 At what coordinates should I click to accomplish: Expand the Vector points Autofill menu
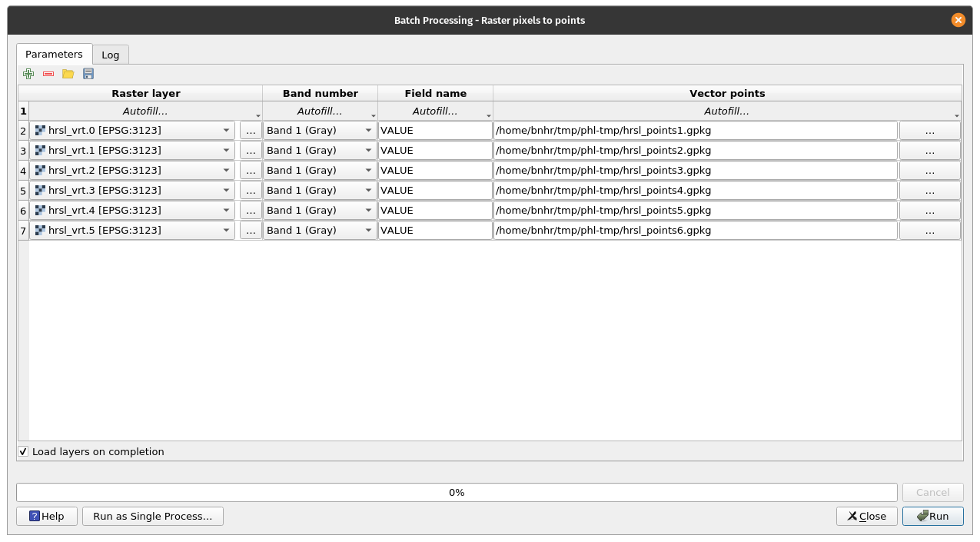[727, 111]
